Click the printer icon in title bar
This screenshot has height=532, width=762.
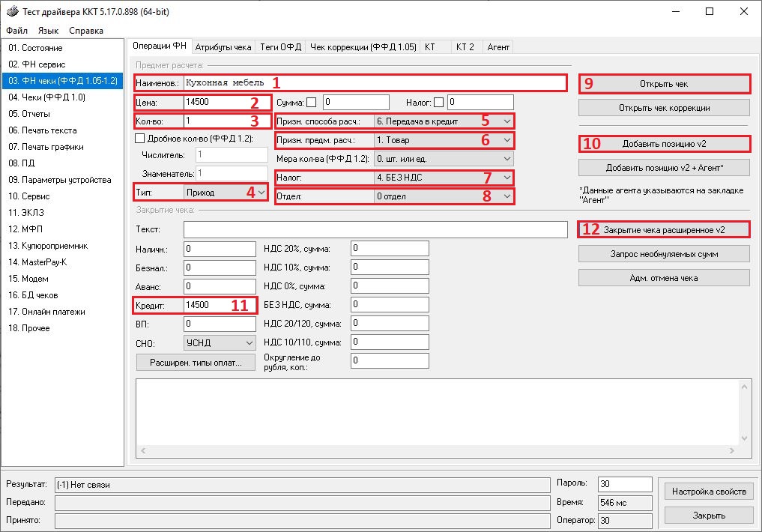tap(11, 11)
